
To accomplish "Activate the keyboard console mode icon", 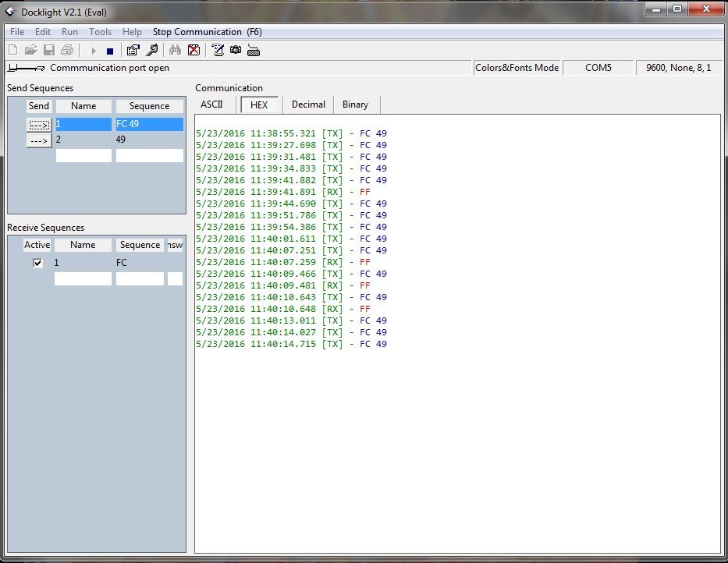I will [254, 50].
